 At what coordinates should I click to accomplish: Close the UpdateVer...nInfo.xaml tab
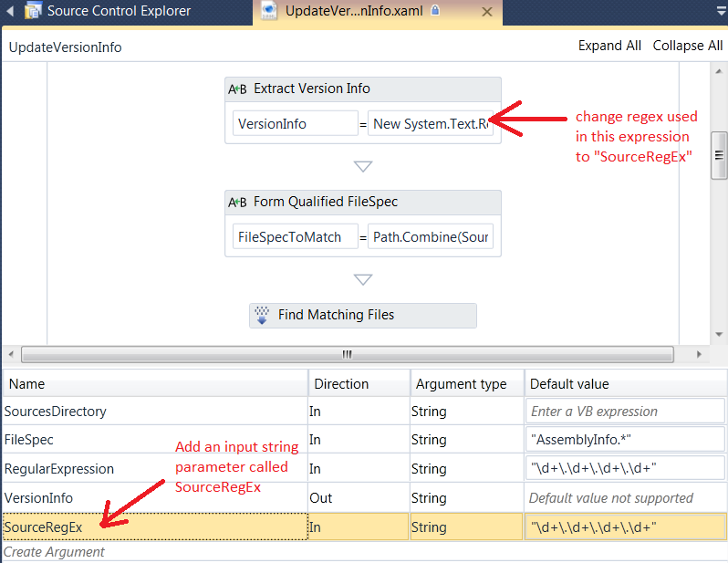click(x=487, y=12)
